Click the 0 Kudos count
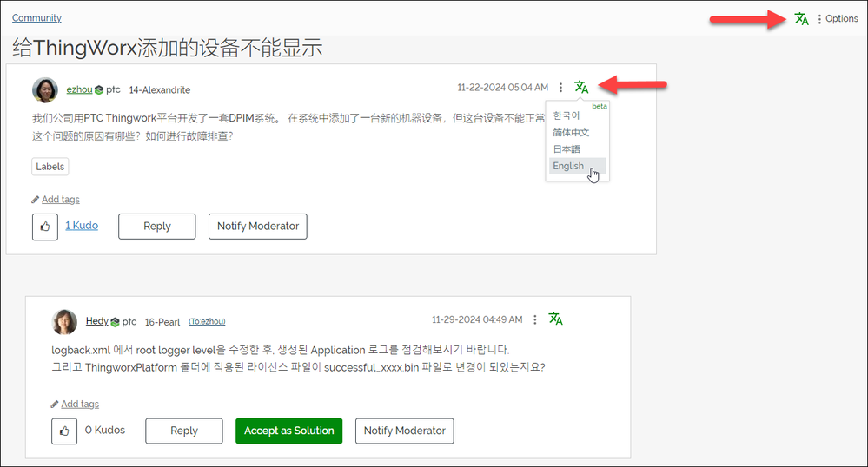The height and width of the screenshot is (467, 868). point(105,430)
